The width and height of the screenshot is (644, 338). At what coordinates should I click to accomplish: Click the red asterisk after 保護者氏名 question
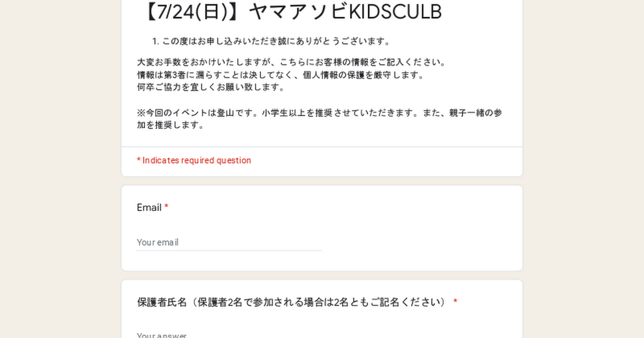455,302
